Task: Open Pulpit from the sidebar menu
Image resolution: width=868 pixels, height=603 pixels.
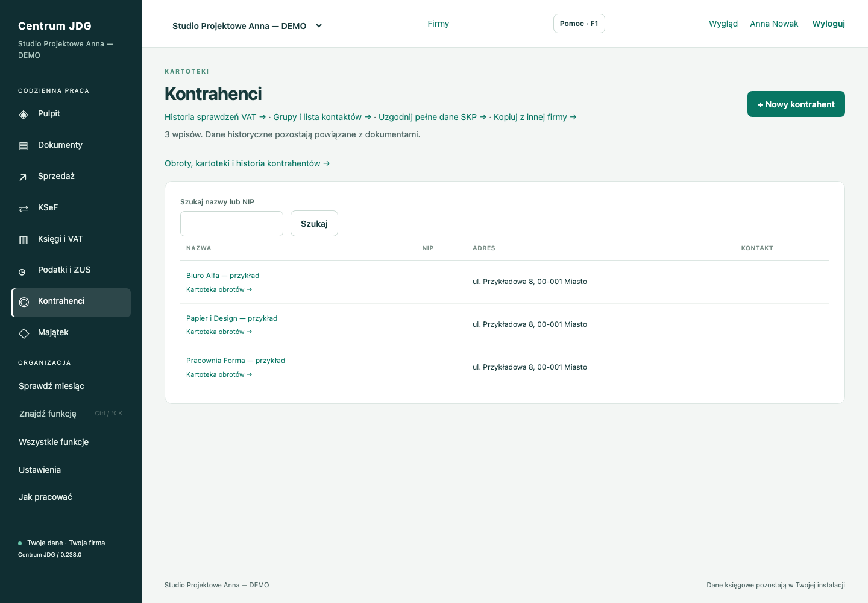Action: click(71, 114)
